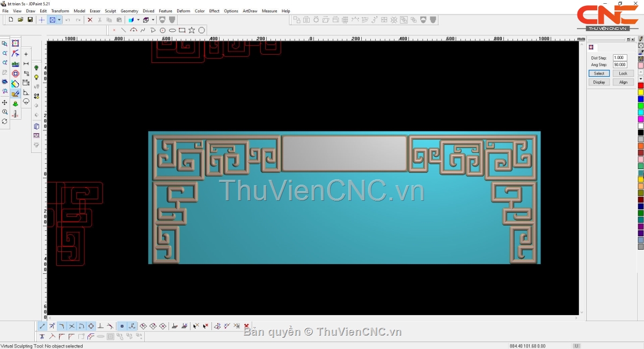Choose the select objects tool with red nodes
644x349 pixels.
[16, 43]
